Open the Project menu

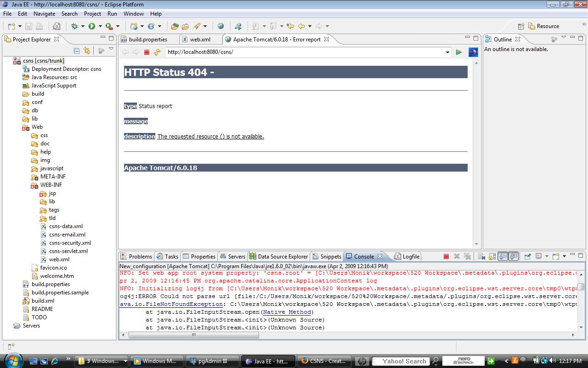pyautogui.click(x=92, y=14)
